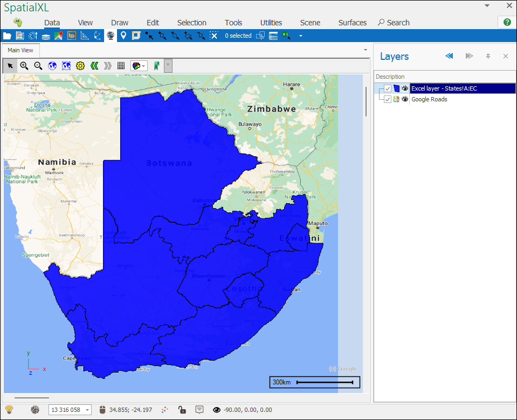Switch to the Surfaces ribbon tab
The height and width of the screenshot is (420, 517).
pyautogui.click(x=353, y=23)
